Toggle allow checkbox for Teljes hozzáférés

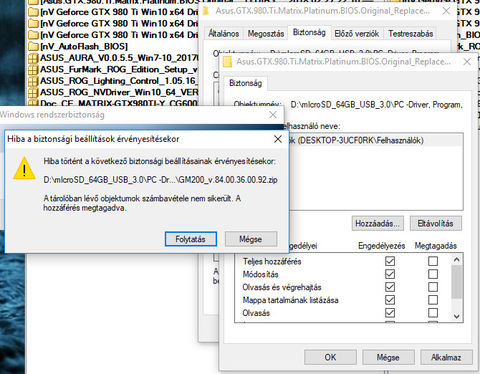pos(390,261)
